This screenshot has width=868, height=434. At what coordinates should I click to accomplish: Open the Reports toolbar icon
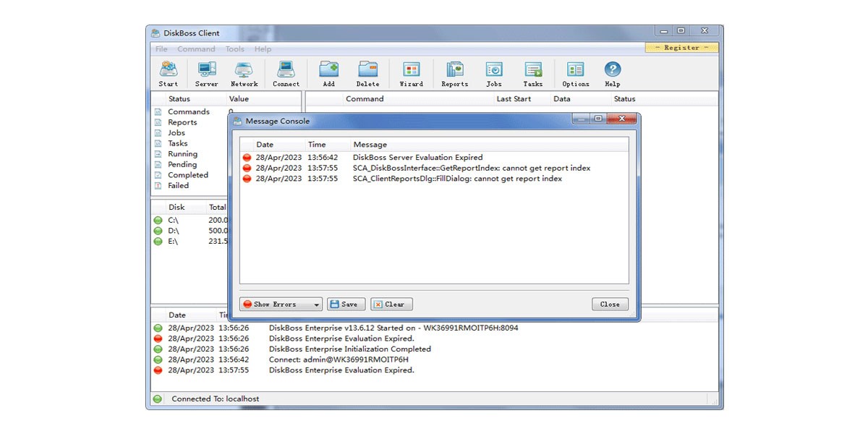455,74
